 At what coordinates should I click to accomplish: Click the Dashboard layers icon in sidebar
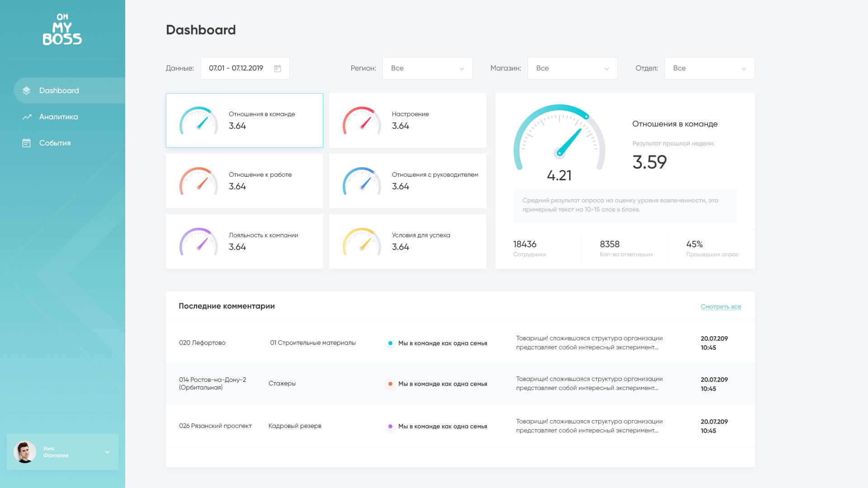(x=26, y=90)
